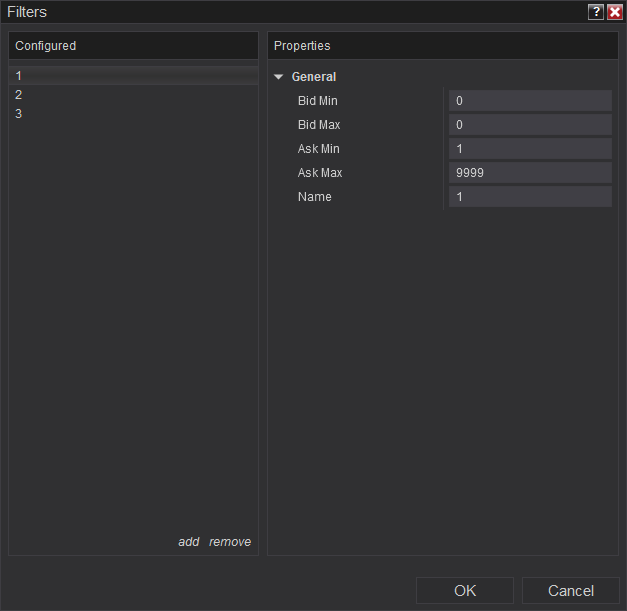Image resolution: width=627 pixels, height=611 pixels.
Task: Select filter 2 in the Configured list
Action: pos(19,95)
